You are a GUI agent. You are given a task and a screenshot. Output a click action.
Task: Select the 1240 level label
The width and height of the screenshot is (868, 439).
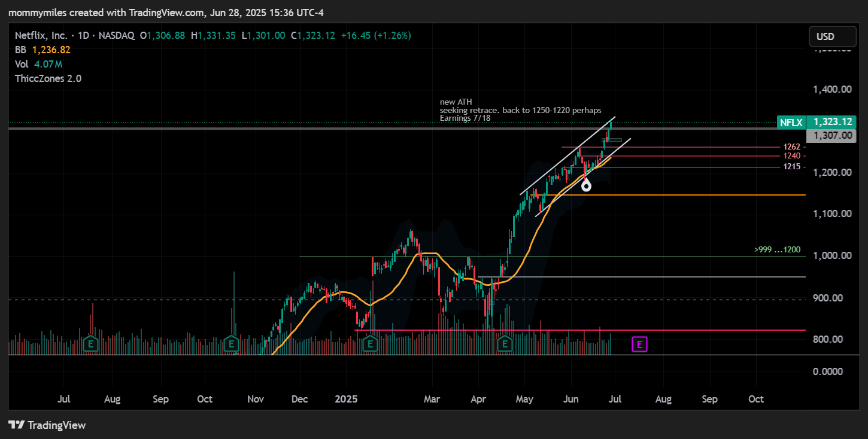(x=791, y=156)
